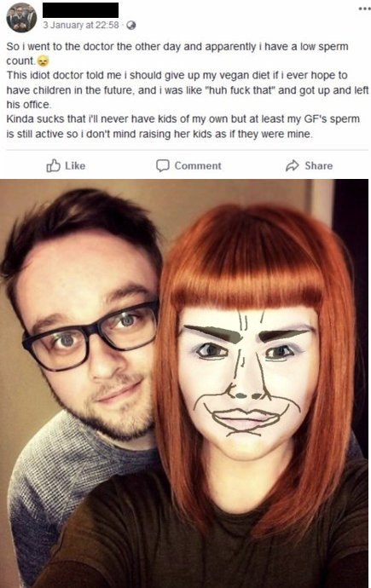The image size is (371, 588).
Task: Open the "3 January at 22:58" timestamp link
Action: point(81,25)
